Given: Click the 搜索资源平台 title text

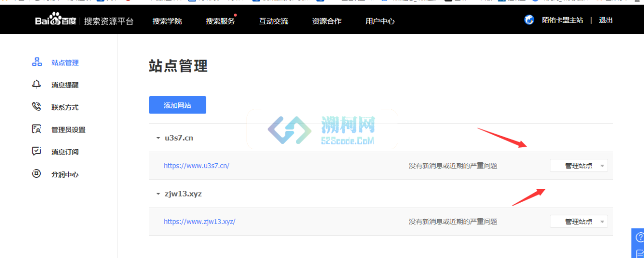Looking at the screenshot, I should pos(109,21).
